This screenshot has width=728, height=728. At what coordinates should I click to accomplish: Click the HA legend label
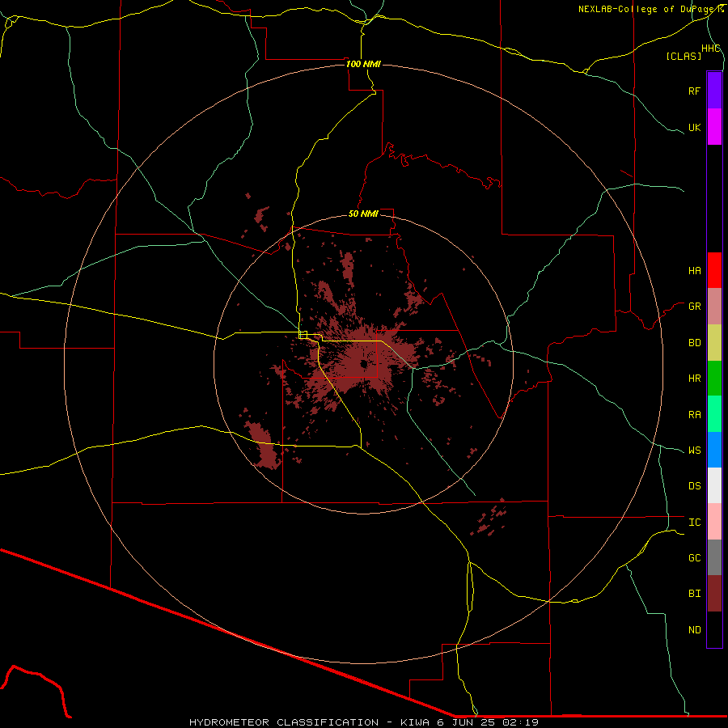pos(694,270)
